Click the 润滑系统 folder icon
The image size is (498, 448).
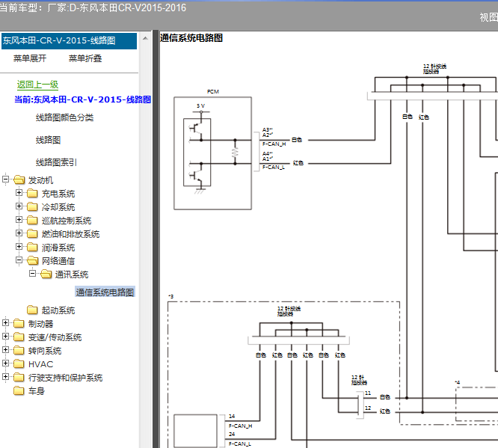[32, 247]
